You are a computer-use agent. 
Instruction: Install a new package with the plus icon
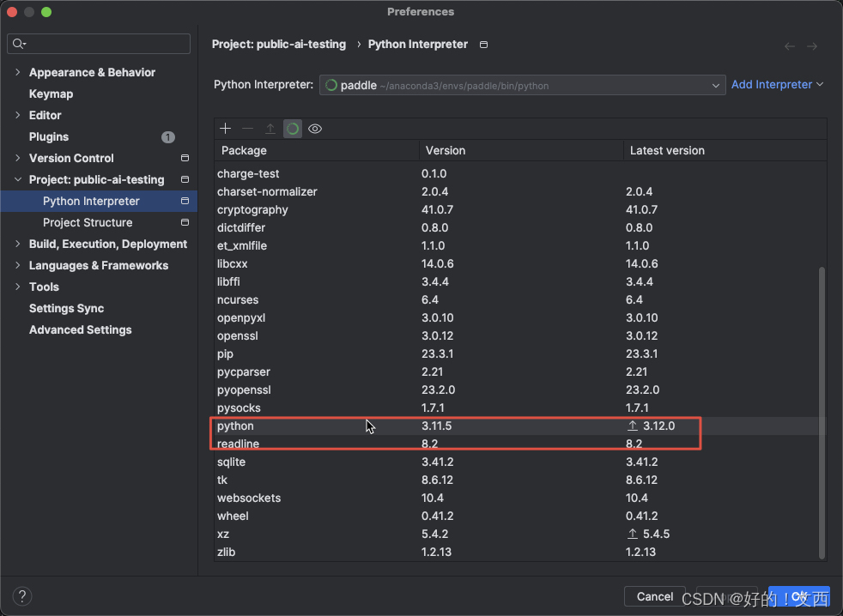[225, 128]
